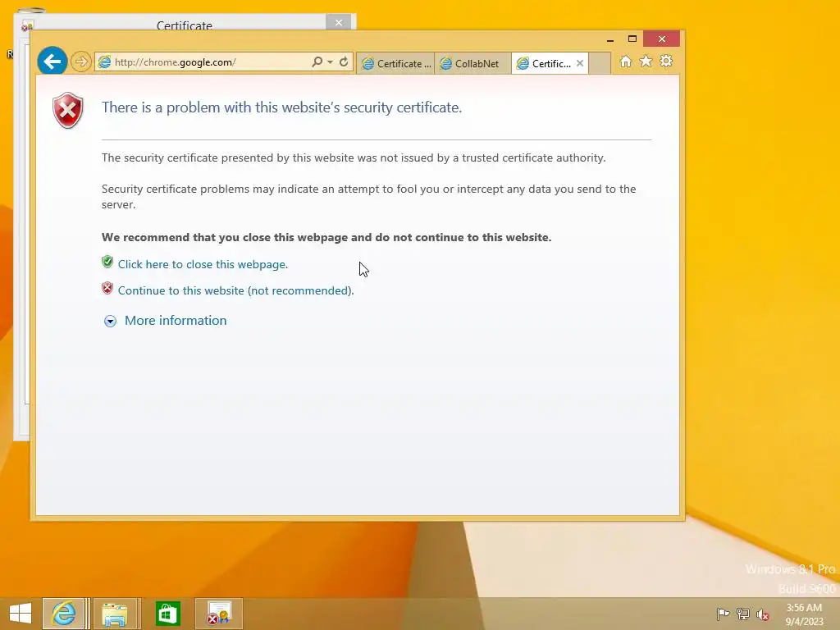Click heading 'There is a problem with this website's security certificate'
The width and height of the screenshot is (840, 630).
click(x=282, y=107)
